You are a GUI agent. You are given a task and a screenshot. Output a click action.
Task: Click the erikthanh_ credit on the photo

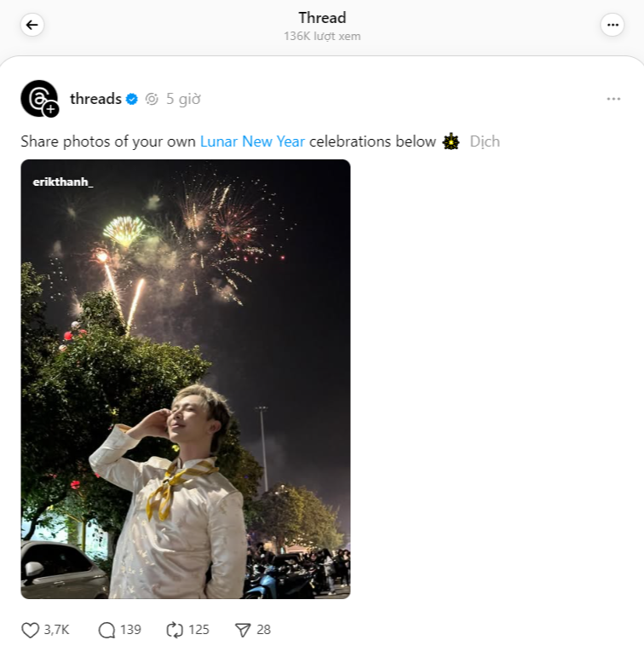(x=63, y=182)
